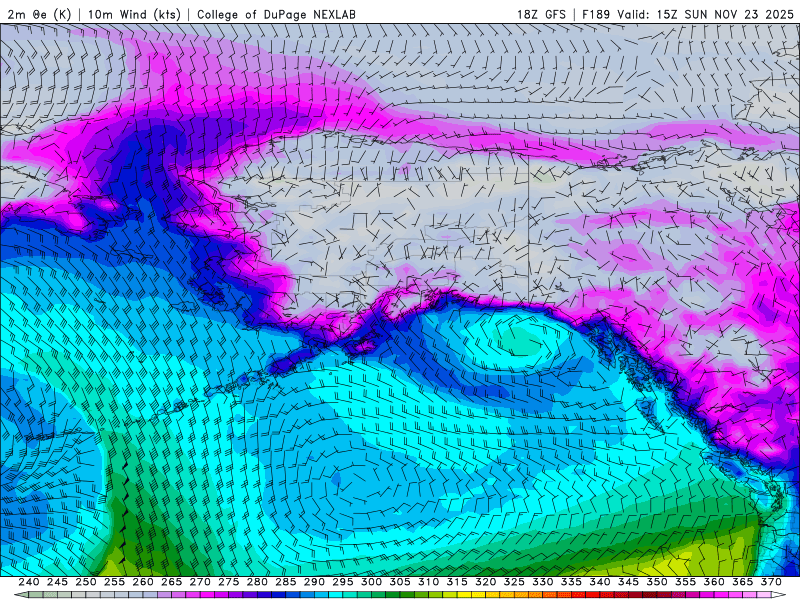Click the left arrow end of the color bar
The height and width of the screenshot is (600, 800).
click(x=21, y=595)
